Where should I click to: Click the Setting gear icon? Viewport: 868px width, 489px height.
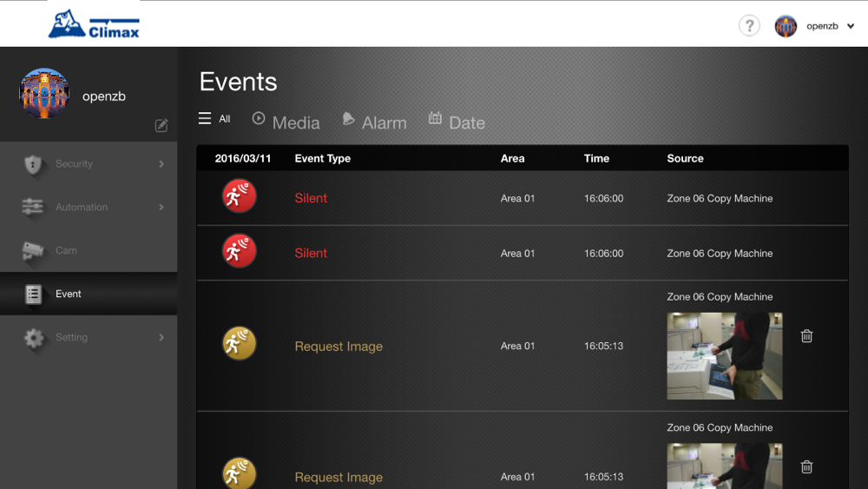pyautogui.click(x=34, y=337)
